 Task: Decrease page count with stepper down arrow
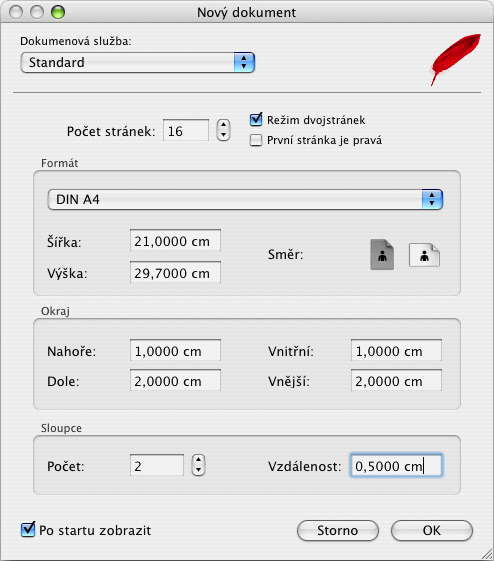pos(224,135)
